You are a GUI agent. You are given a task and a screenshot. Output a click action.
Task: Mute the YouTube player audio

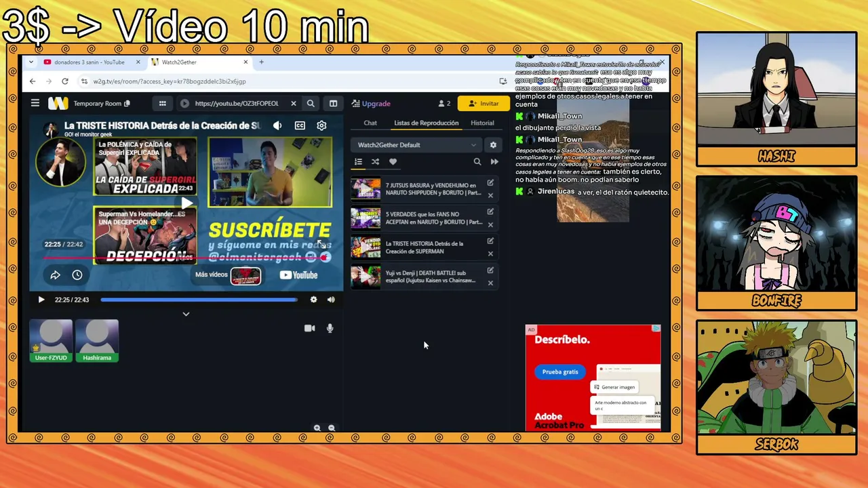click(x=277, y=125)
